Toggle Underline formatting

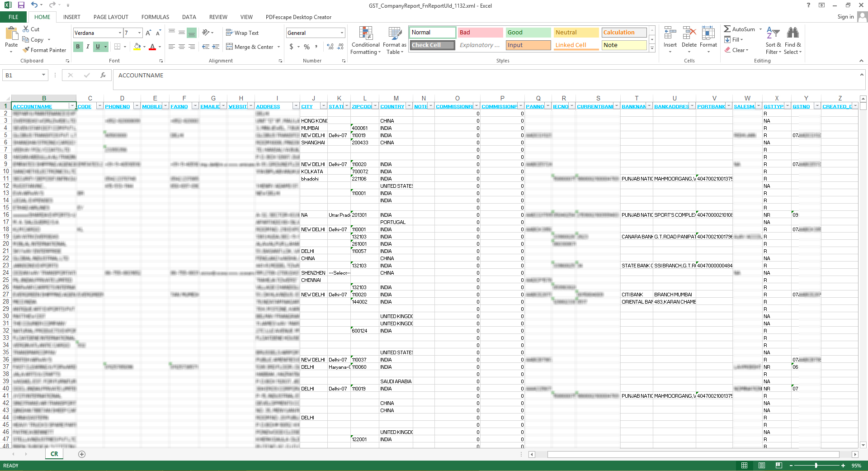pos(98,47)
